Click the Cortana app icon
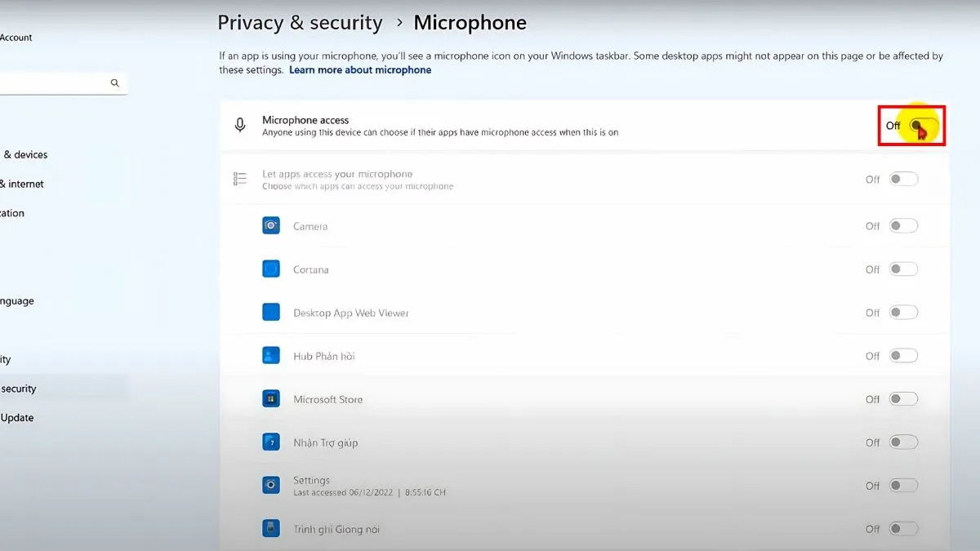 coord(271,269)
